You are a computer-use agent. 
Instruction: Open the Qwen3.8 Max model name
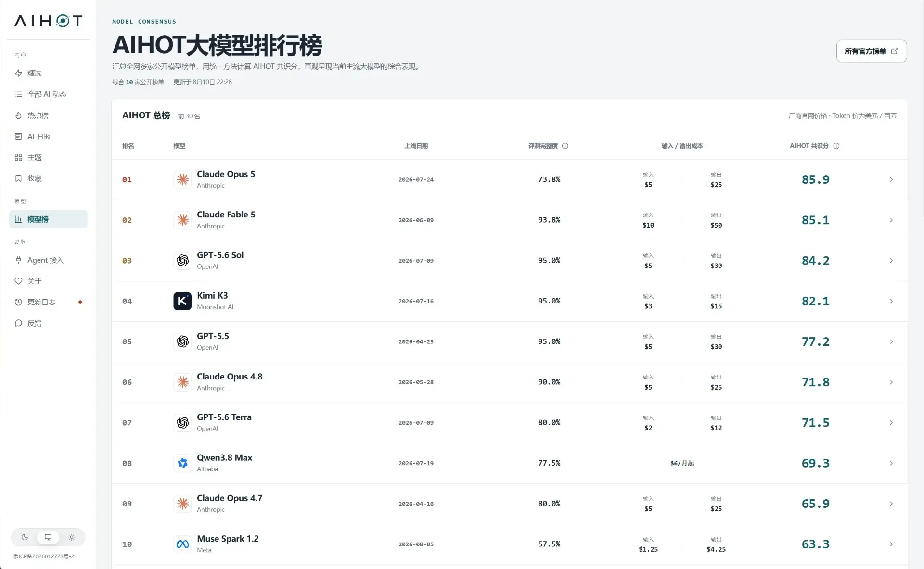224,457
